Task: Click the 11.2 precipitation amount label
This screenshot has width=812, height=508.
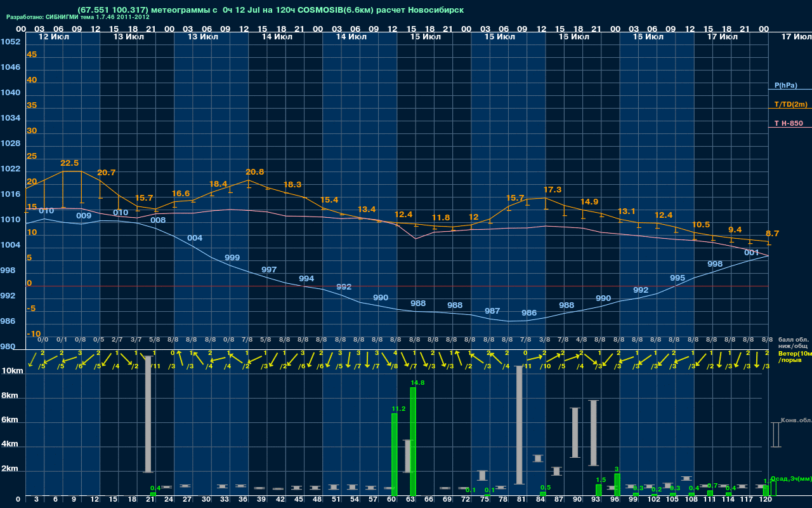Action: (398, 409)
